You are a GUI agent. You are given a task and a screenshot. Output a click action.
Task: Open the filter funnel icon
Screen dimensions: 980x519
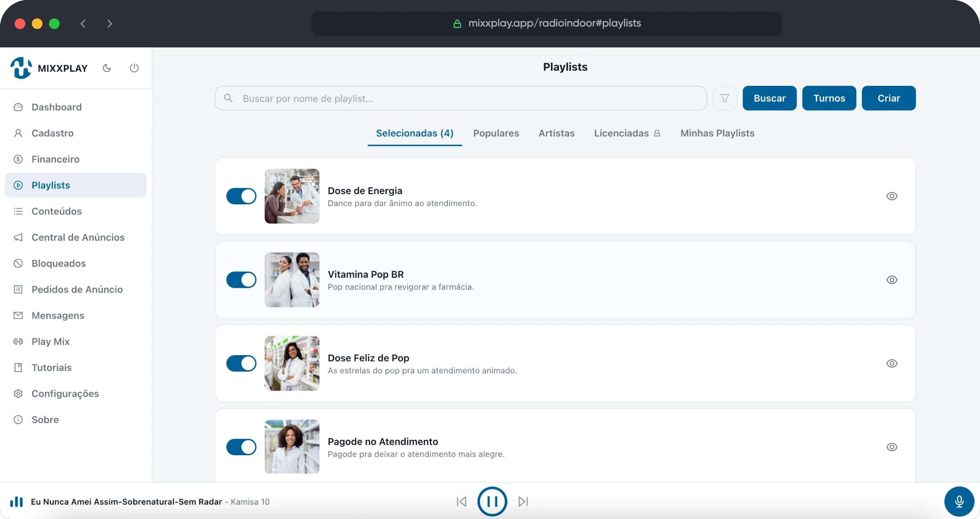pos(725,98)
